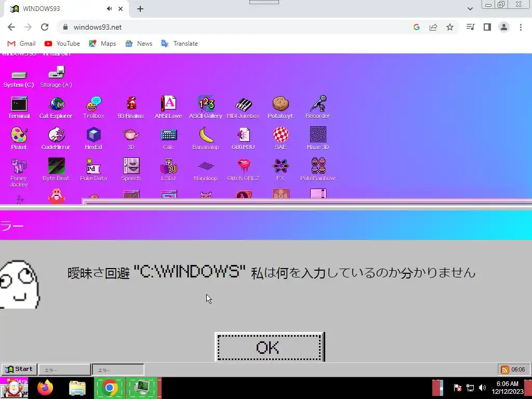Image resolution: width=532 pixels, height=399 pixels.
Task: Open the Windows93 Start menu
Action: pos(19,369)
